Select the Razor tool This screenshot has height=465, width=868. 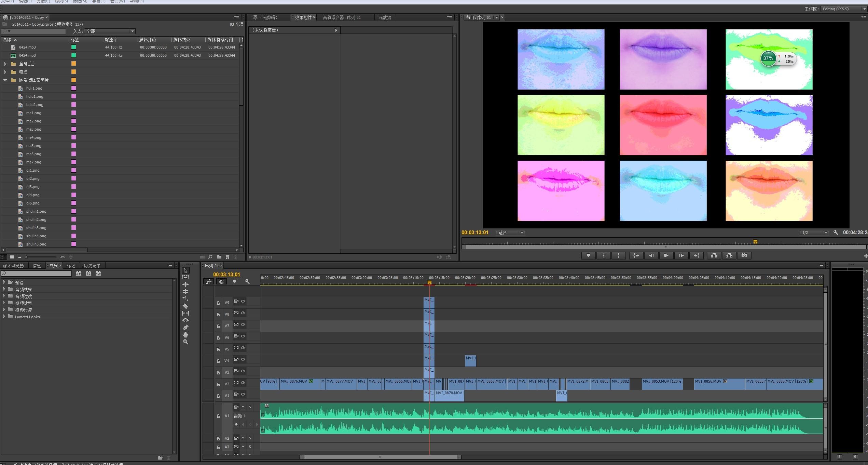pyautogui.click(x=185, y=306)
